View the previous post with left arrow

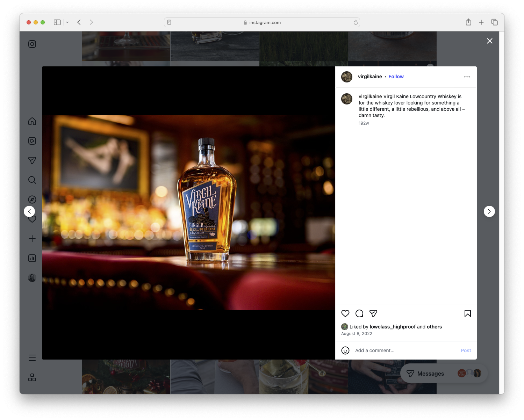coord(29,211)
